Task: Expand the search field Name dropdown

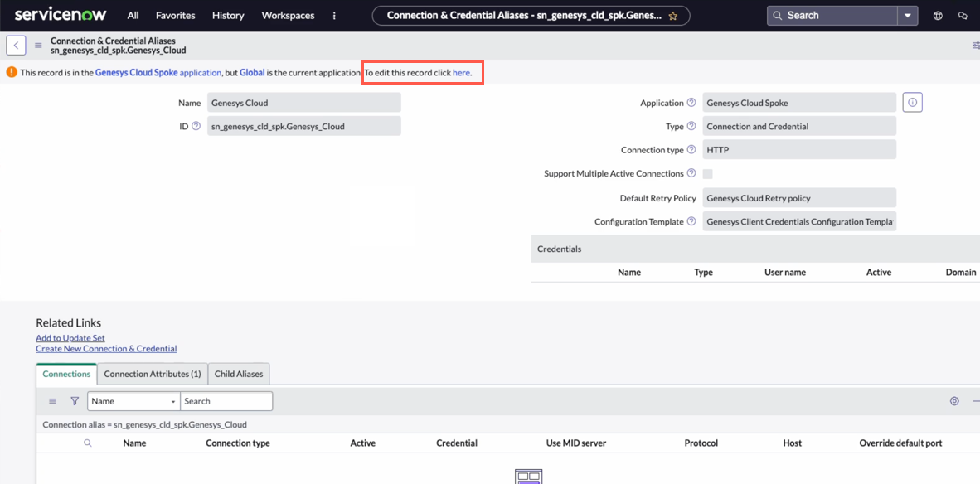Action: tap(133, 401)
